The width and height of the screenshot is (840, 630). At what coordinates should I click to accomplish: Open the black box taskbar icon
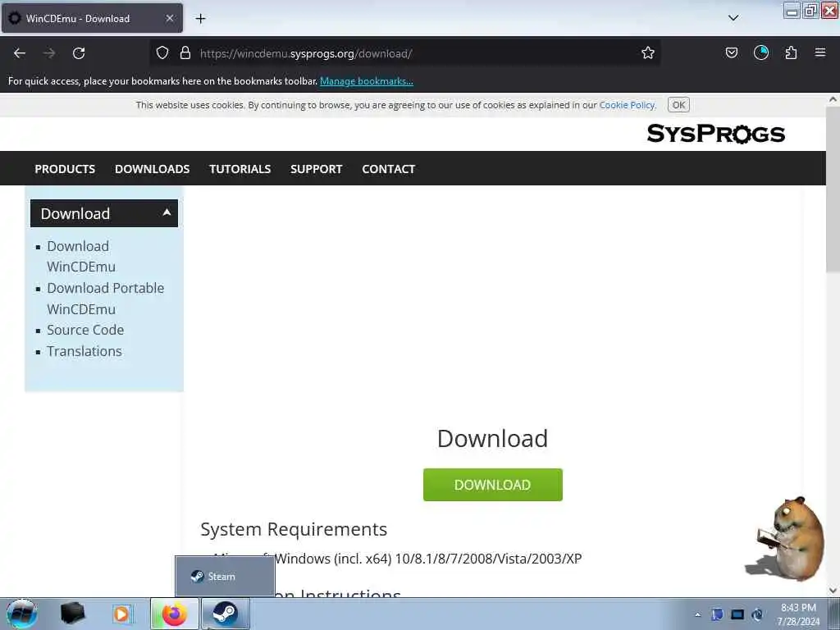pos(73,614)
